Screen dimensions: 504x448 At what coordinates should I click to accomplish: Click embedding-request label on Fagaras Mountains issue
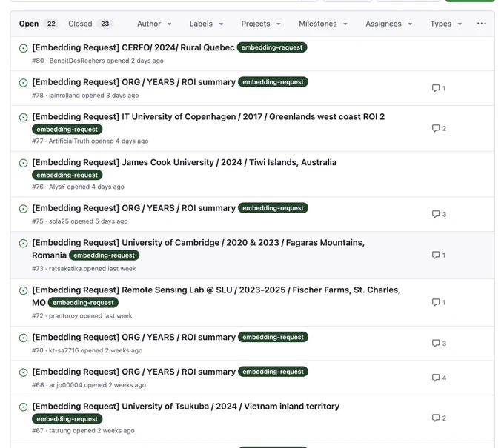tap(105, 255)
